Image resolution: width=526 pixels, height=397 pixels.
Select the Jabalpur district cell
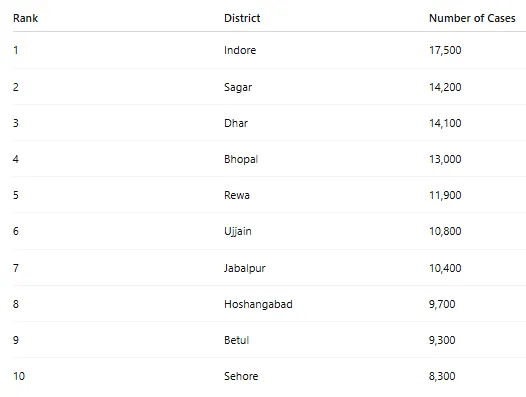pyautogui.click(x=245, y=268)
